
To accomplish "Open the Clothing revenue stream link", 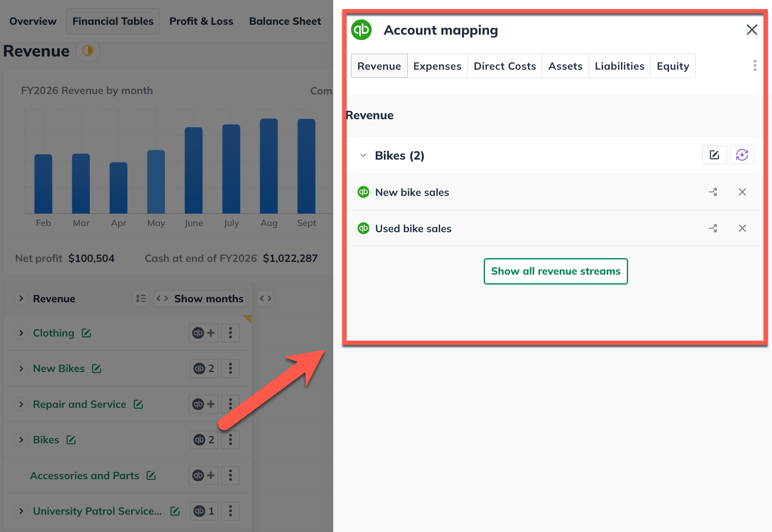I will point(54,333).
